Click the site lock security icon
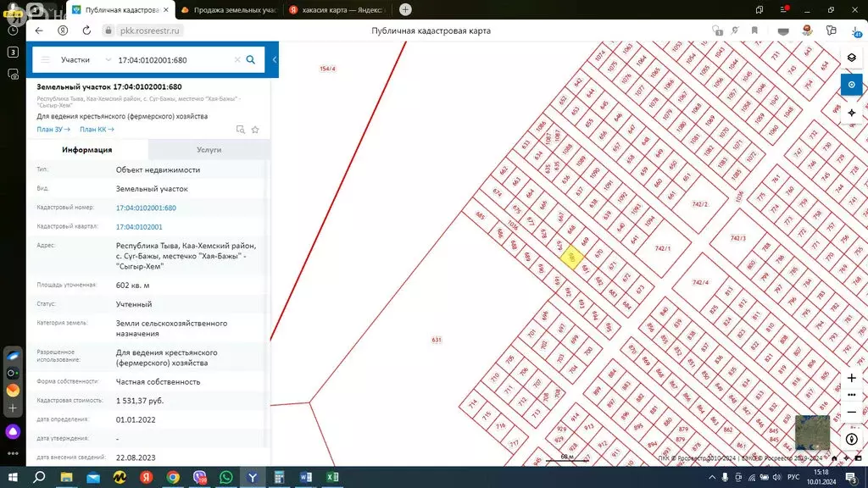The width and height of the screenshot is (868, 488). (x=108, y=30)
